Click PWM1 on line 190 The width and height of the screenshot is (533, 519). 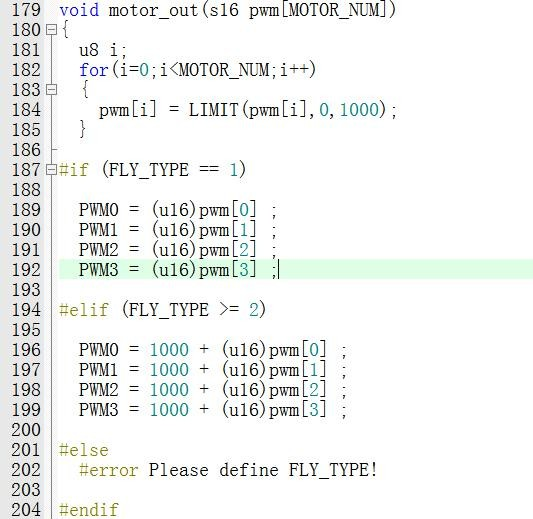coord(99,230)
